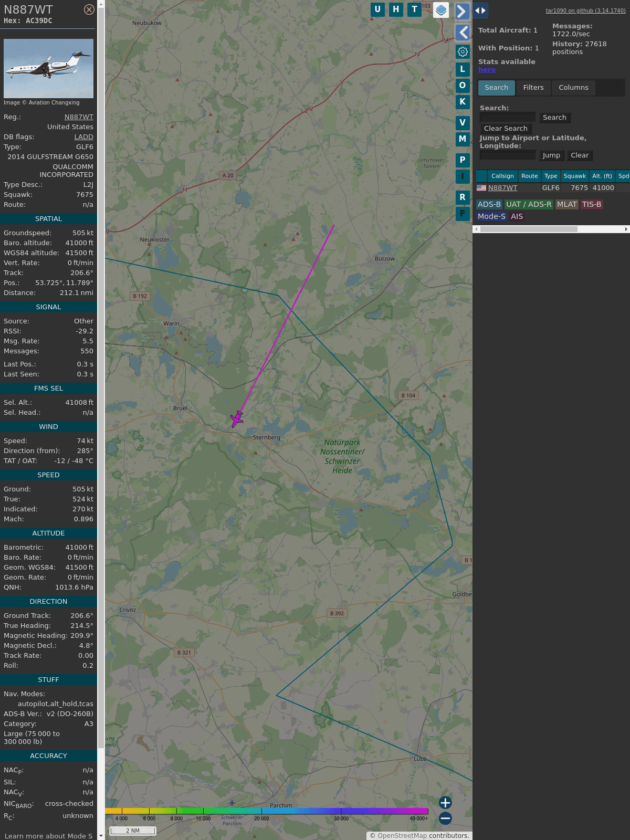630x840 pixels.
Task: Open OpenStreetMap attribution link
Action: coord(402,835)
